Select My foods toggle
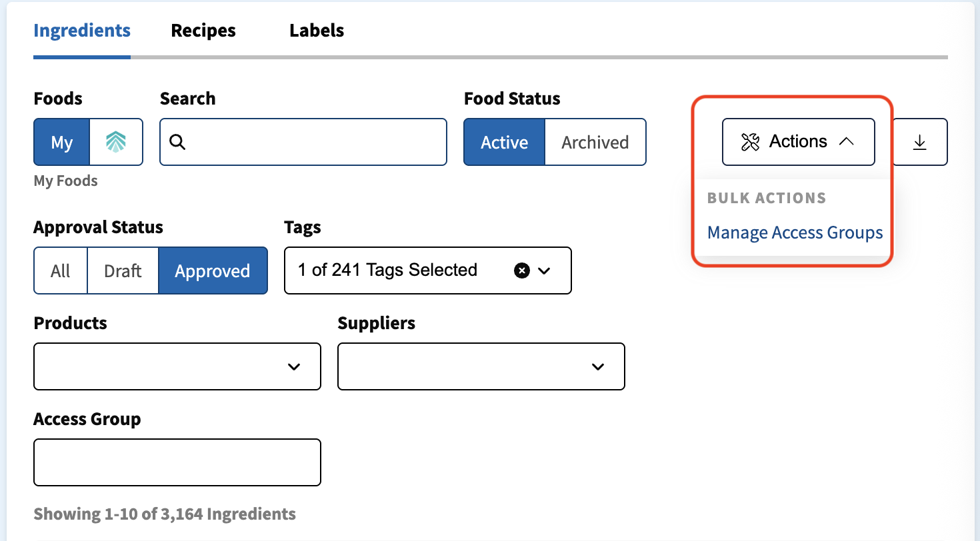The height and width of the screenshot is (541, 980). (61, 142)
